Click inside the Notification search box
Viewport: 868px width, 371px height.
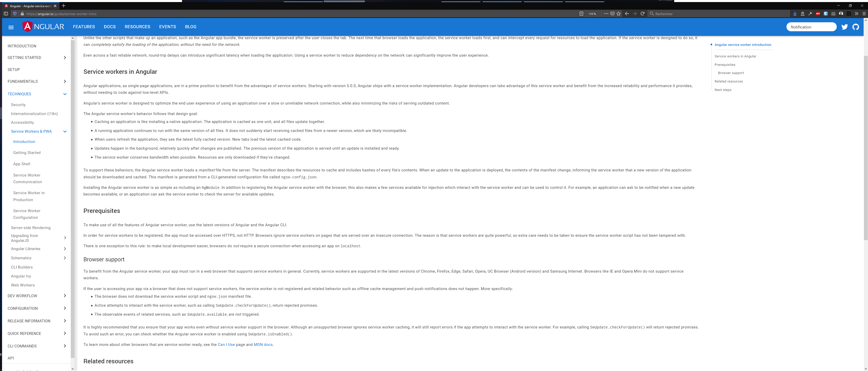pos(811,27)
